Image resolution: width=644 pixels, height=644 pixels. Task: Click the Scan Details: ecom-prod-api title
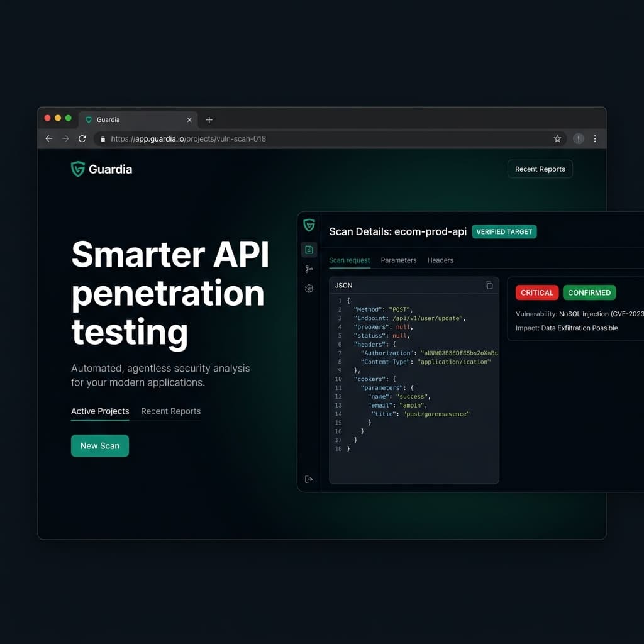(x=397, y=231)
